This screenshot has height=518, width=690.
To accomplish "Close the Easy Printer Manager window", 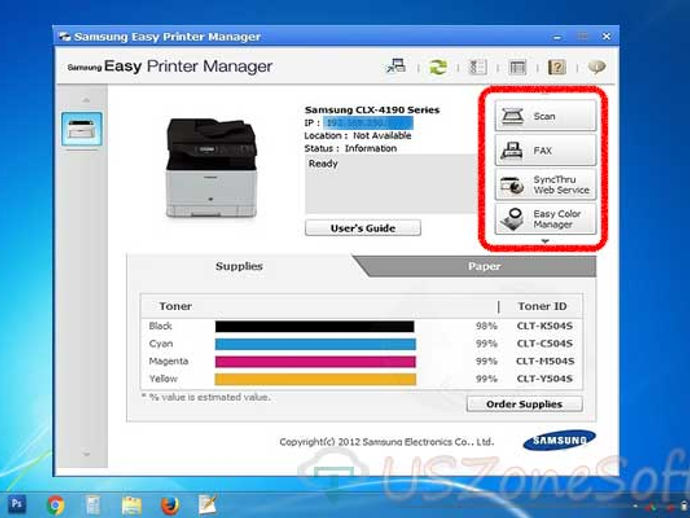I will click(x=606, y=37).
